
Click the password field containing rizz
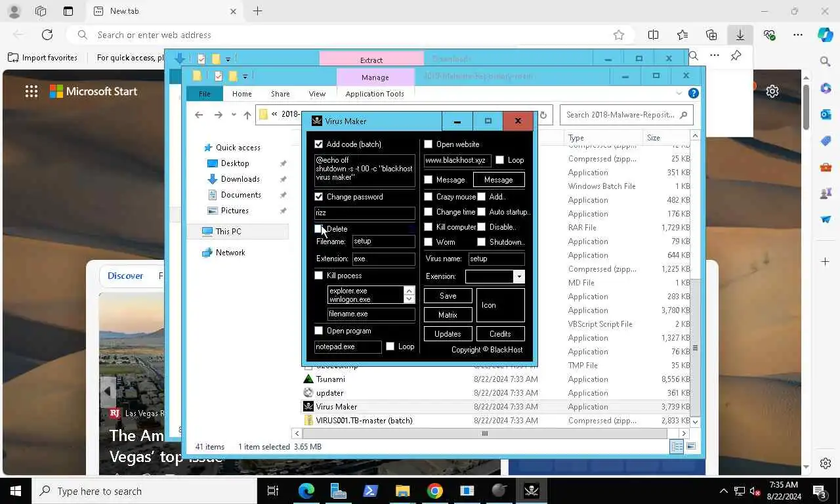(365, 213)
